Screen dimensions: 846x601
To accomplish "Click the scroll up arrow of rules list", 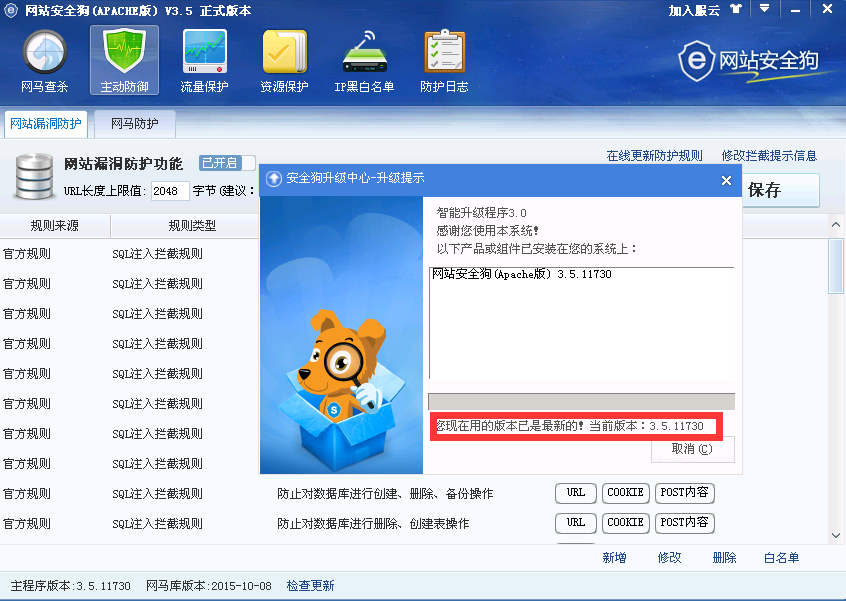I will [x=836, y=224].
